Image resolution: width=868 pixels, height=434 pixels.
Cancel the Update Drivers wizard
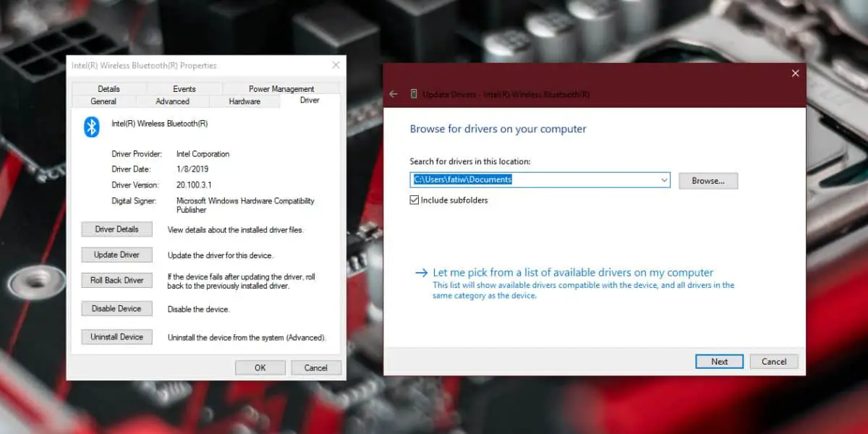point(774,362)
